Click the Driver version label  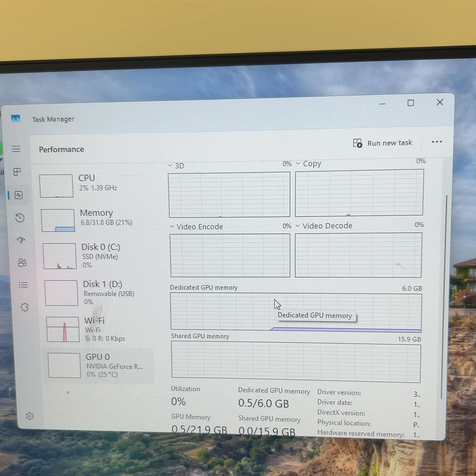(x=339, y=392)
